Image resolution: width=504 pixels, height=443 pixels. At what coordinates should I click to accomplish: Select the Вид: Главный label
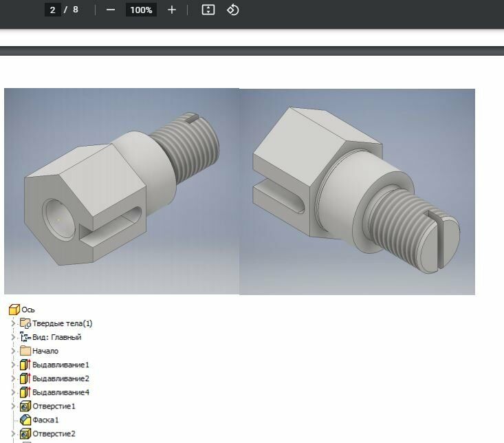point(57,337)
